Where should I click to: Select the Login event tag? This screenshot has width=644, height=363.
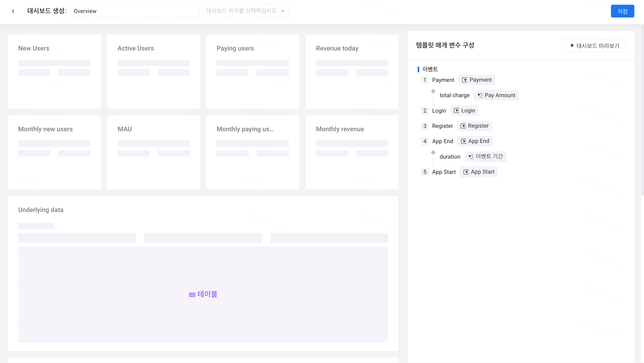tap(464, 111)
